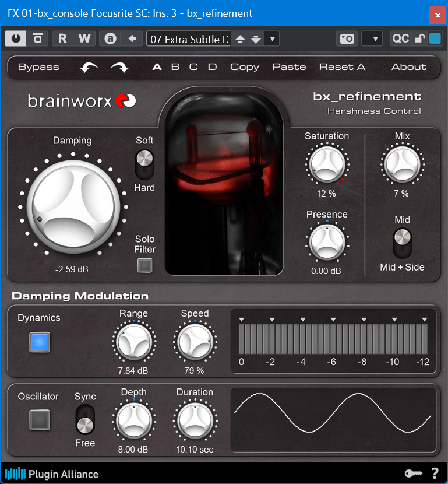448x484 pixels.
Task: Select settings bank B
Action: coord(175,67)
